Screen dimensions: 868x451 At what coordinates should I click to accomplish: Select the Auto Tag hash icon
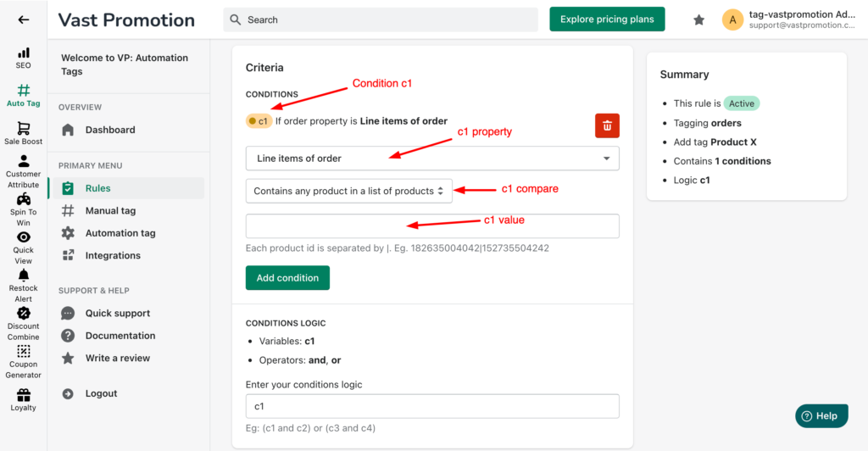[23, 90]
